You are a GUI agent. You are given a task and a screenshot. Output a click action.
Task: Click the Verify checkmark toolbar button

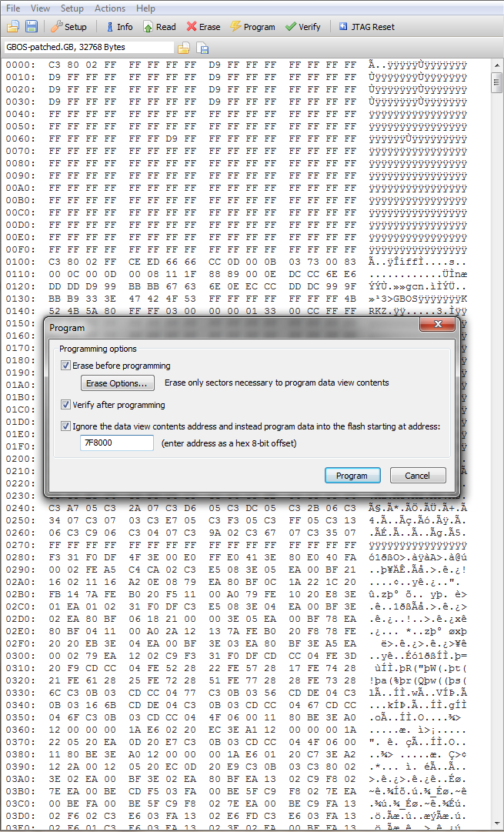(303, 26)
